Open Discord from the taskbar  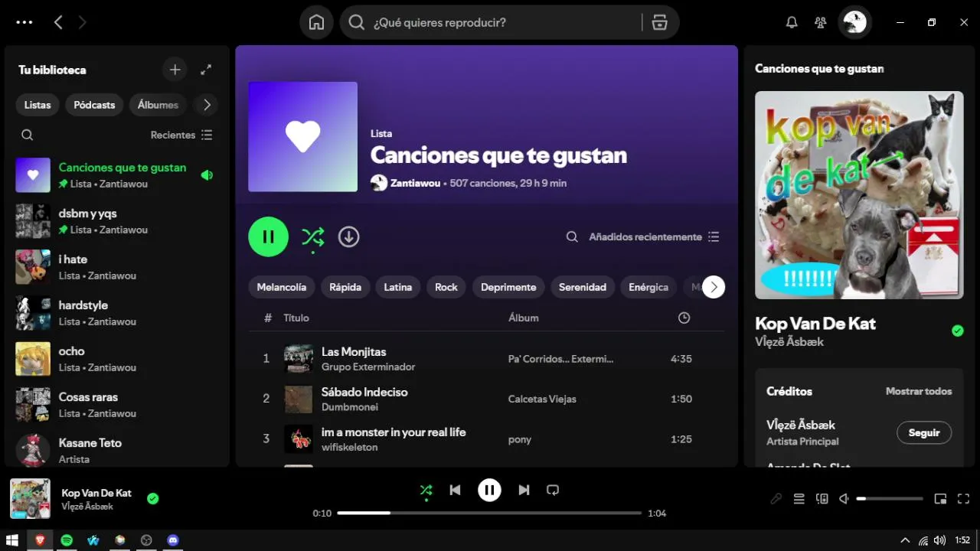pos(172,540)
